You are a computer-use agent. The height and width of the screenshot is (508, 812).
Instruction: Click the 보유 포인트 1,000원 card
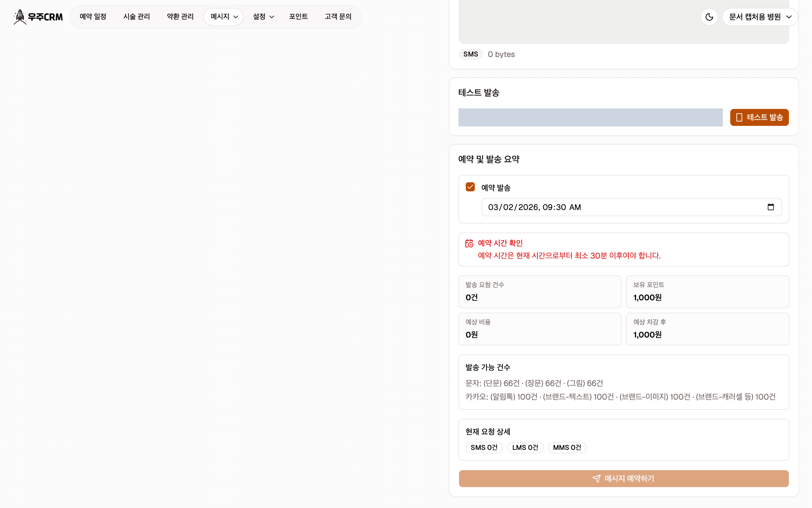[x=707, y=292]
